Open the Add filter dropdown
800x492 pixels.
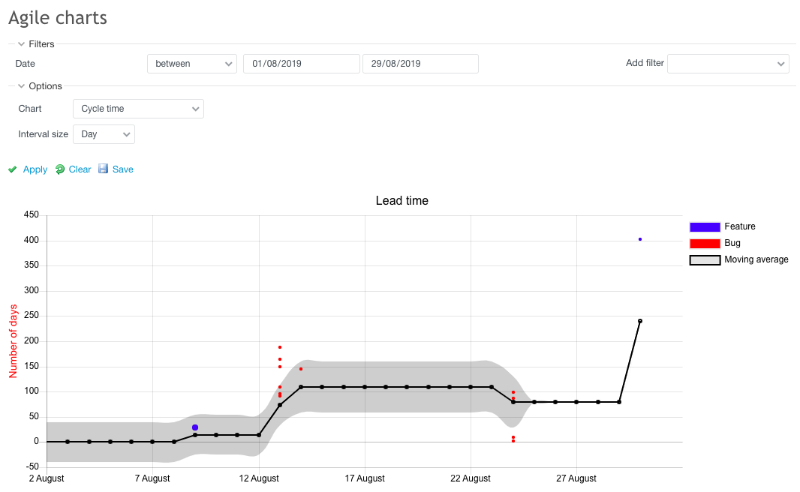click(728, 64)
